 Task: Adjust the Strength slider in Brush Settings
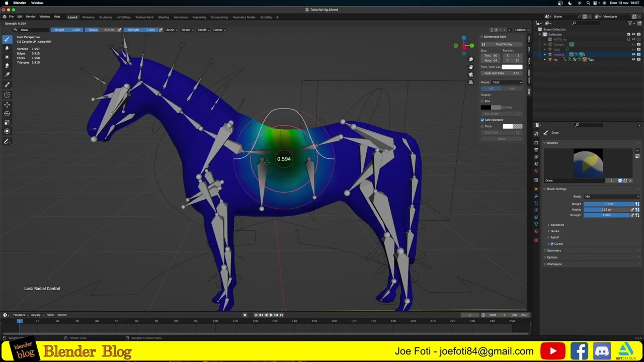[x=606, y=215]
